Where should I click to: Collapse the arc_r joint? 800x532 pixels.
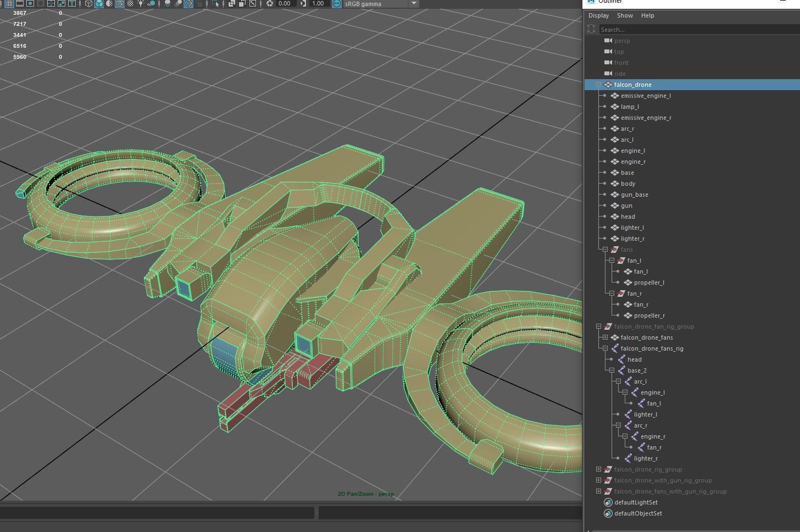point(618,425)
